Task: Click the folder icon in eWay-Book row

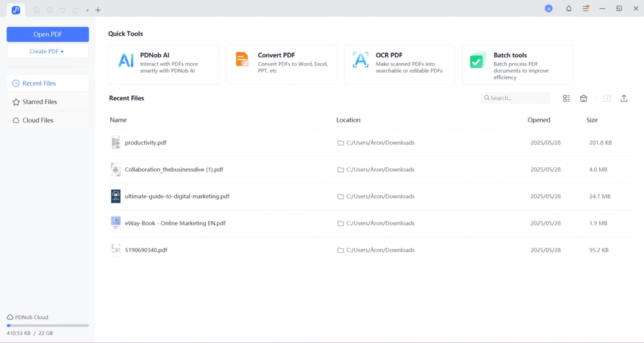Action: [340, 224]
